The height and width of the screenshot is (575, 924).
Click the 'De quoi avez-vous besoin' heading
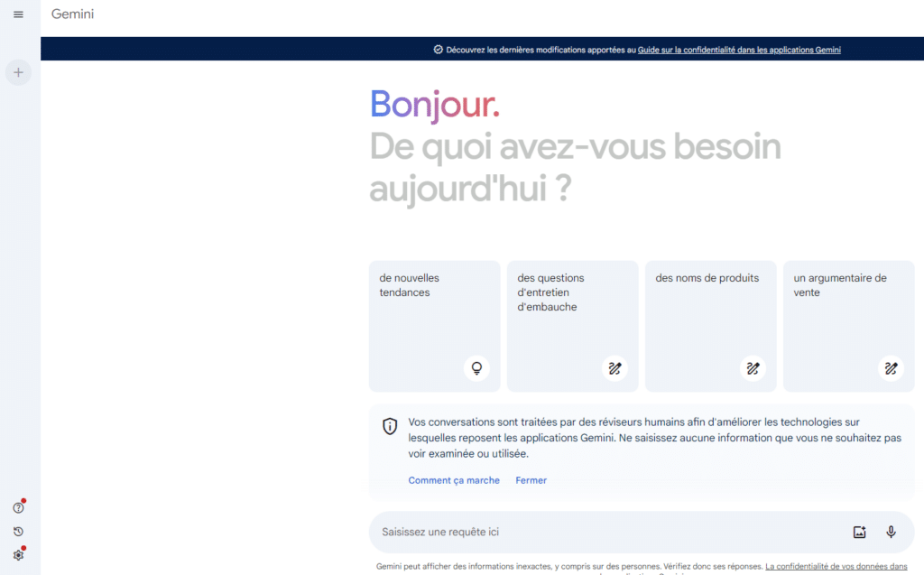pos(575,167)
